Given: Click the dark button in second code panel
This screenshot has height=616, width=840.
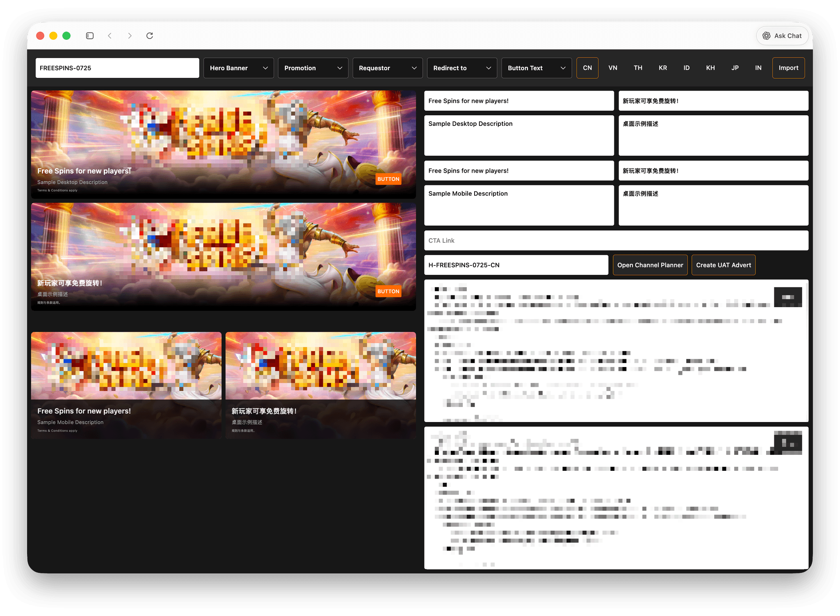Looking at the screenshot, I should point(788,444).
